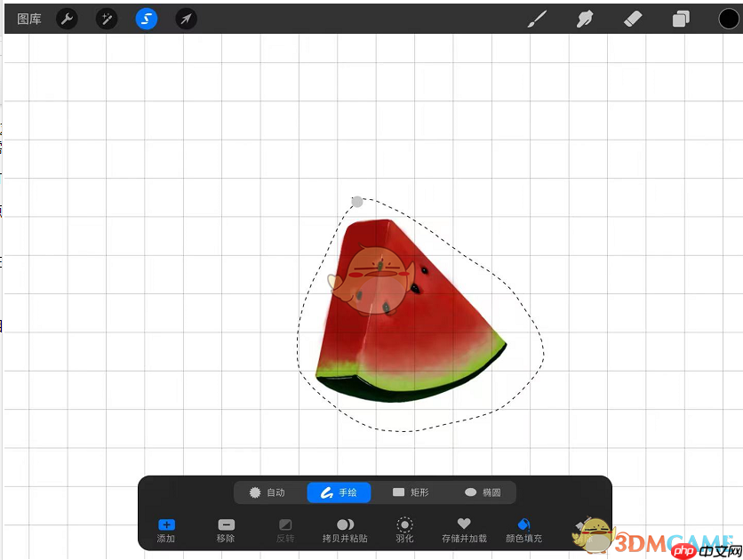Open the 图库 Gallery
Screen dimensions: 743x560
[x=27, y=19]
